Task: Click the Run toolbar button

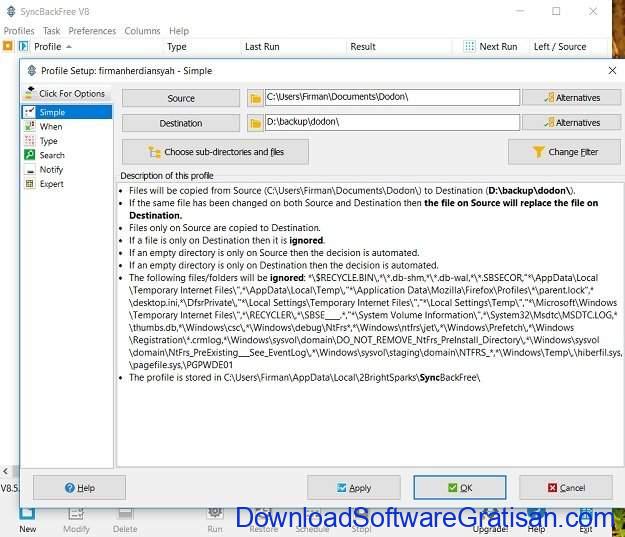Action: 215,522
